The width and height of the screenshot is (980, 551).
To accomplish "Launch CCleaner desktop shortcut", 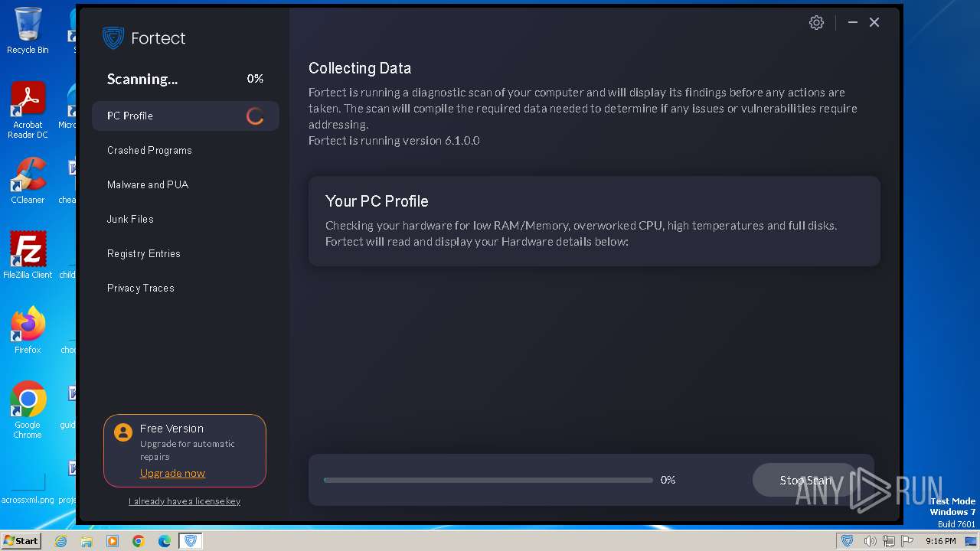I will pos(28,181).
